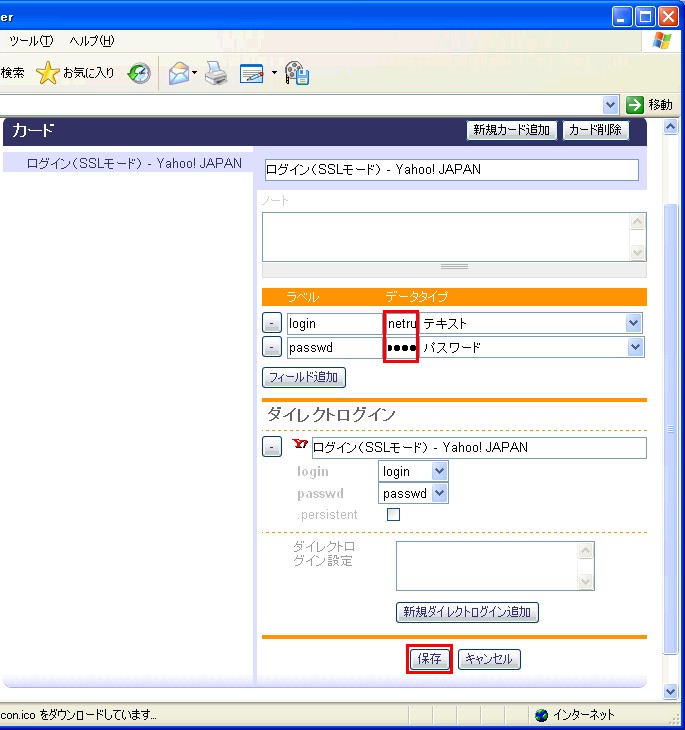The image size is (685, 730).
Task: Click the 保存 save button
Action: tap(429, 659)
